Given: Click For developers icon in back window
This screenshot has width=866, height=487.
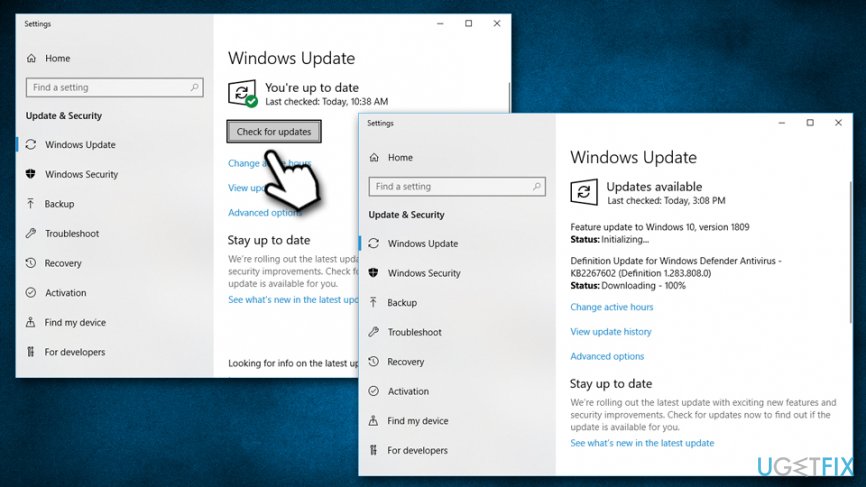Looking at the screenshot, I should 31,352.
